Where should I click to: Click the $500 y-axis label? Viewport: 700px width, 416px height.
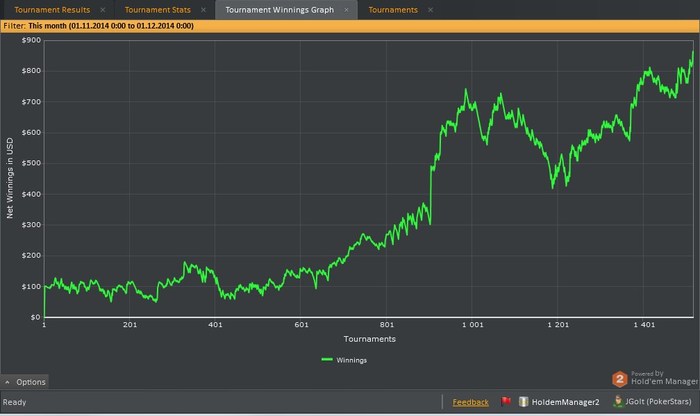coord(31,163)
